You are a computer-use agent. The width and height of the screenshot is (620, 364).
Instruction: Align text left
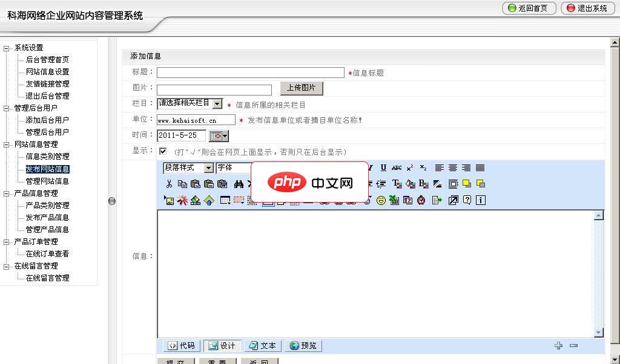[440, 167]
